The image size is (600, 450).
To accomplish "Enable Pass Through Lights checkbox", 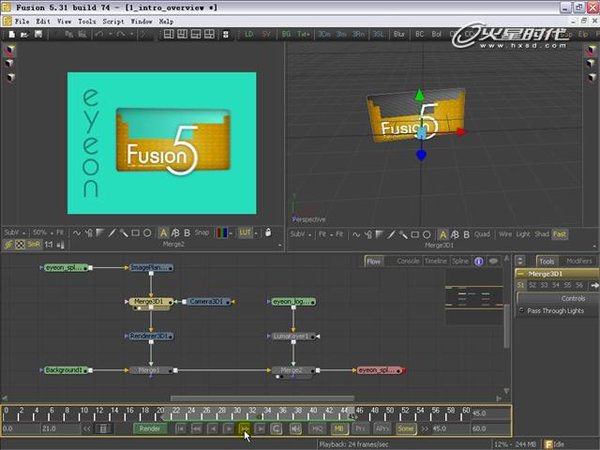I will click(521, 311).
